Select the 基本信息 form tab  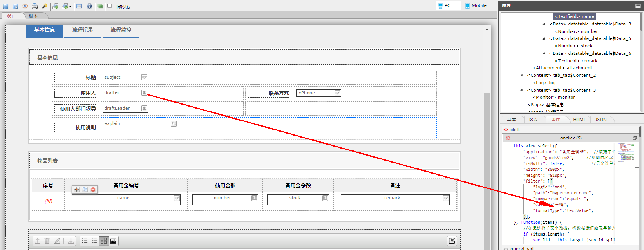coord(45,30)
